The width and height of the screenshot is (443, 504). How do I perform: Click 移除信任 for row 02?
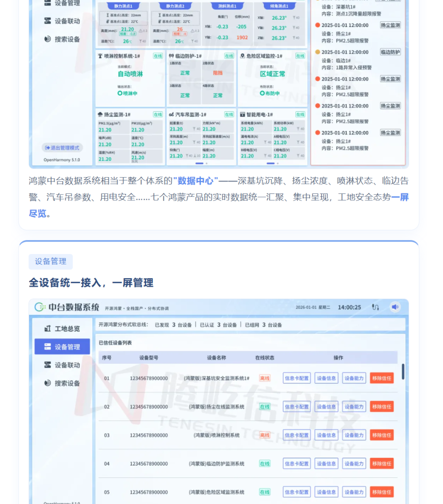pos(382,407)
